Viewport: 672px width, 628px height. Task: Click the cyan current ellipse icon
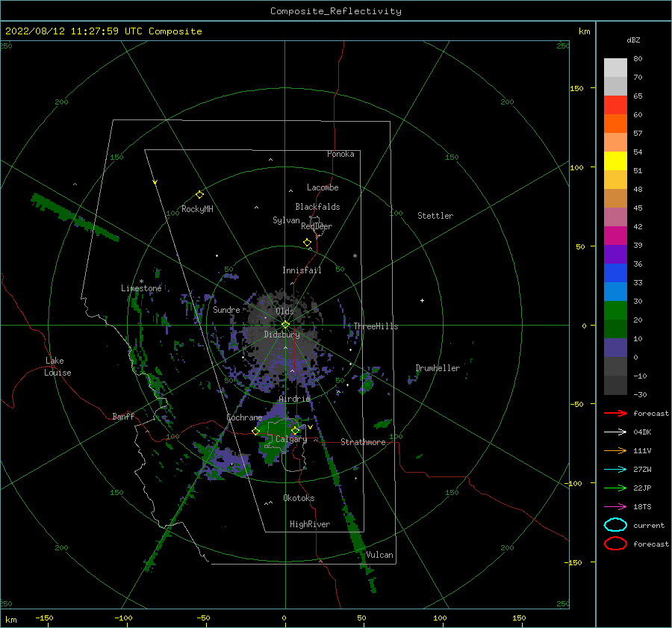pos(615,525)
